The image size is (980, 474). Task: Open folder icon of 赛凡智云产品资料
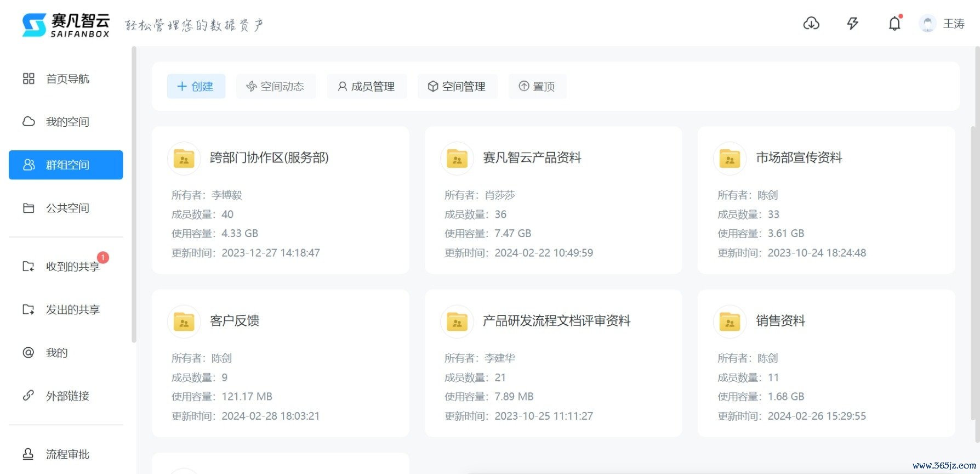457,159
